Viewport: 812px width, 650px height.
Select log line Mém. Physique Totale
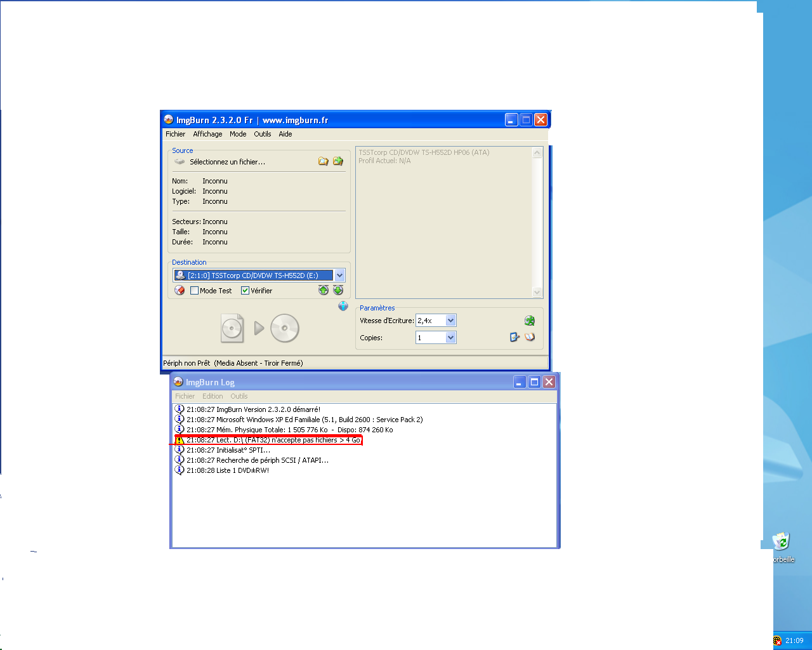(x=289, y=430)
